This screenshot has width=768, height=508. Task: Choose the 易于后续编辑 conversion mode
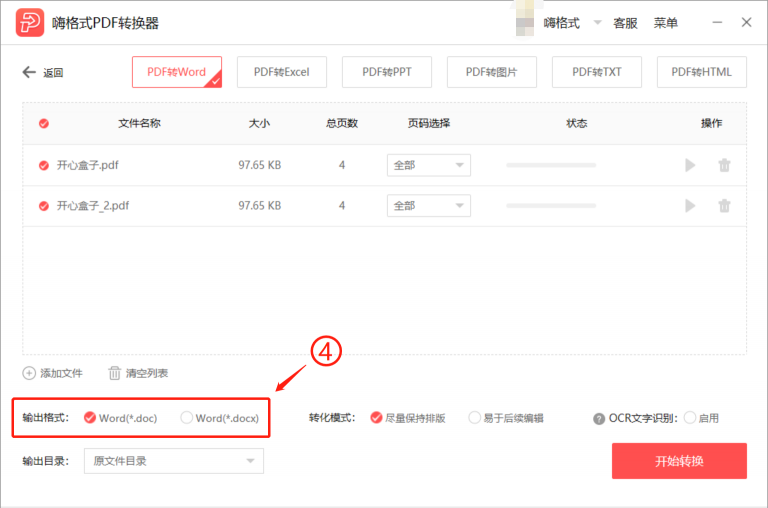pos(474,417)
